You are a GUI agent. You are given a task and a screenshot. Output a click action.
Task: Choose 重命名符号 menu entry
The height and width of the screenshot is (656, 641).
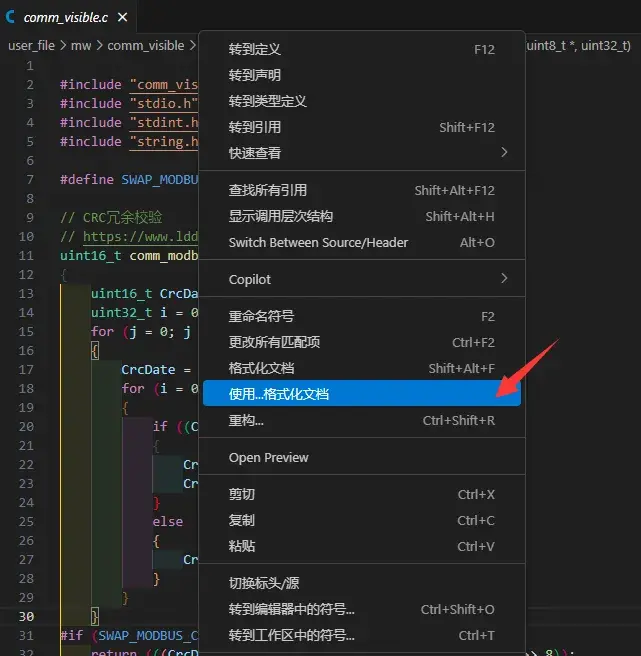coord(362,316)
